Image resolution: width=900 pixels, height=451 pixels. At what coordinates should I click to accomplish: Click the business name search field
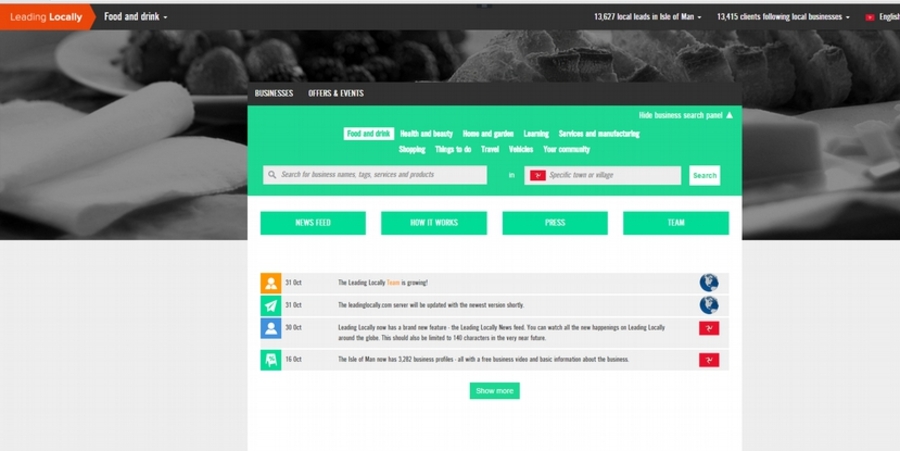[375, 174]
